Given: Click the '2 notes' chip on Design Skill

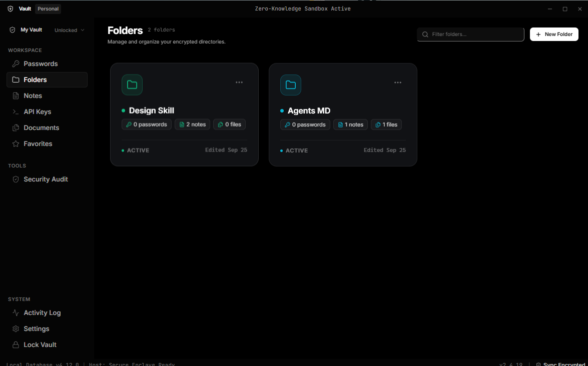Looking at the screenshot, I should click(192, 124).
